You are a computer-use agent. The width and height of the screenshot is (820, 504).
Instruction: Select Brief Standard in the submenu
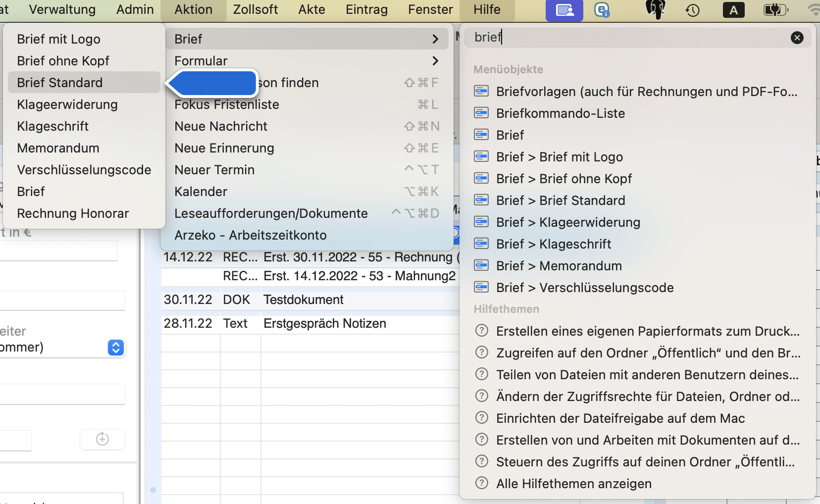pos(84,83)
